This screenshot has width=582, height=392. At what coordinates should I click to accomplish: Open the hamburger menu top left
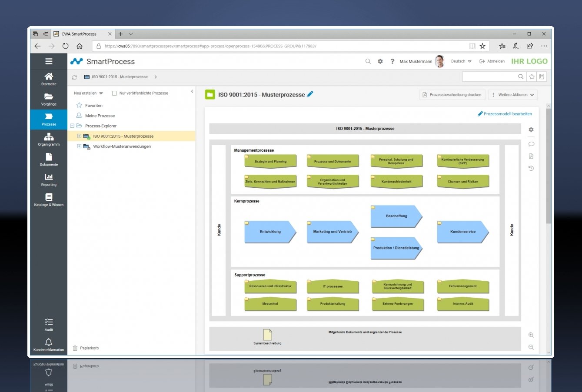(48, 61)
